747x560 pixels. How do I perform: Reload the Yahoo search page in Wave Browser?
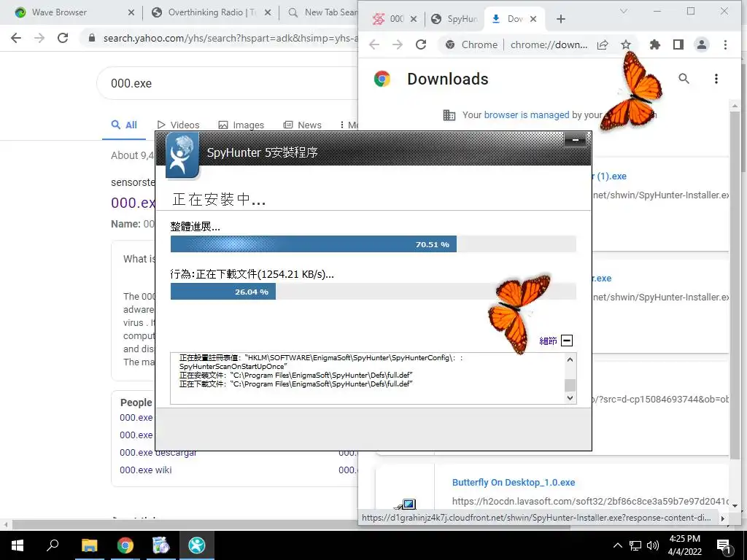pyautogui.click(x=63, y=38)
